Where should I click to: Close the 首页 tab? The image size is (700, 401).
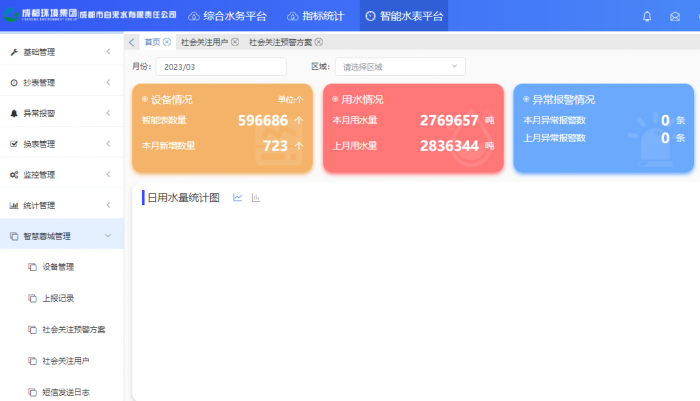pyautogui.click(x=167, y=42)
